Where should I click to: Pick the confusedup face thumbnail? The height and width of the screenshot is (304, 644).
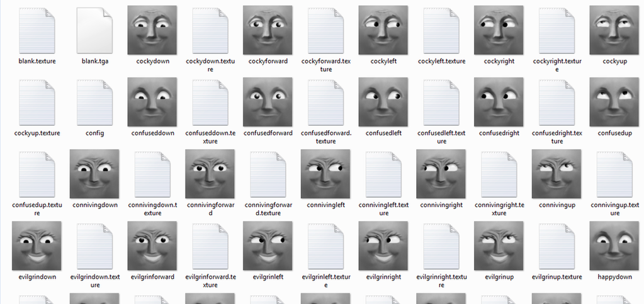tap(614, 102)
